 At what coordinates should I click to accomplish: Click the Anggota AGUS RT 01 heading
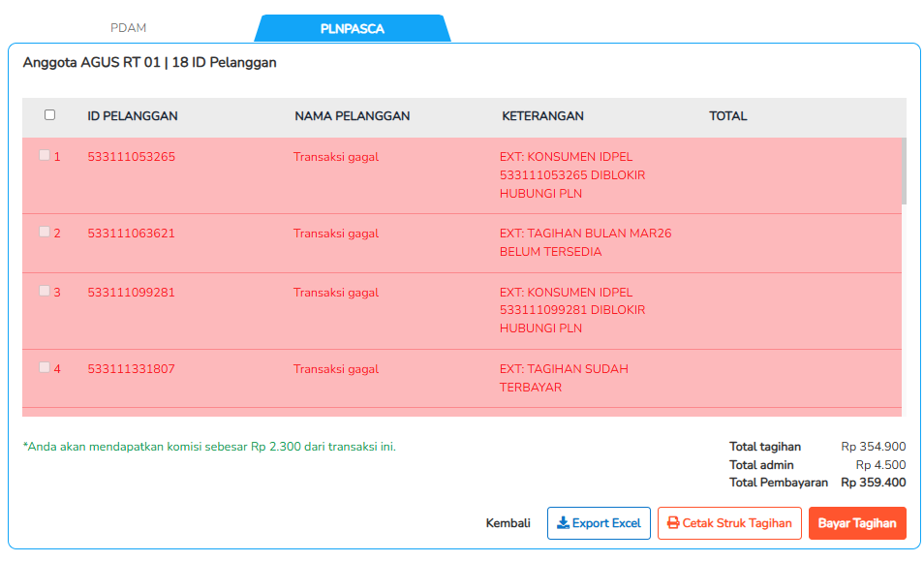[x=148, y=62]
